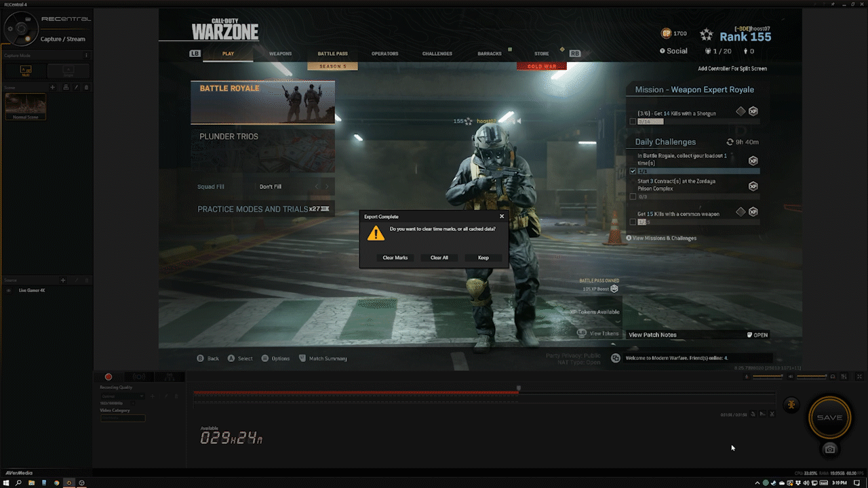
Task: Select the PLUNDER TRIOS mode tile
Action: (x=262, y=150)
